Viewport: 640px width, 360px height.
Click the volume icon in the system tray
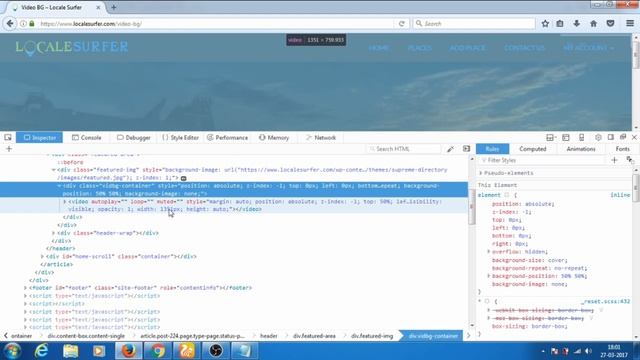coord(589,351)
